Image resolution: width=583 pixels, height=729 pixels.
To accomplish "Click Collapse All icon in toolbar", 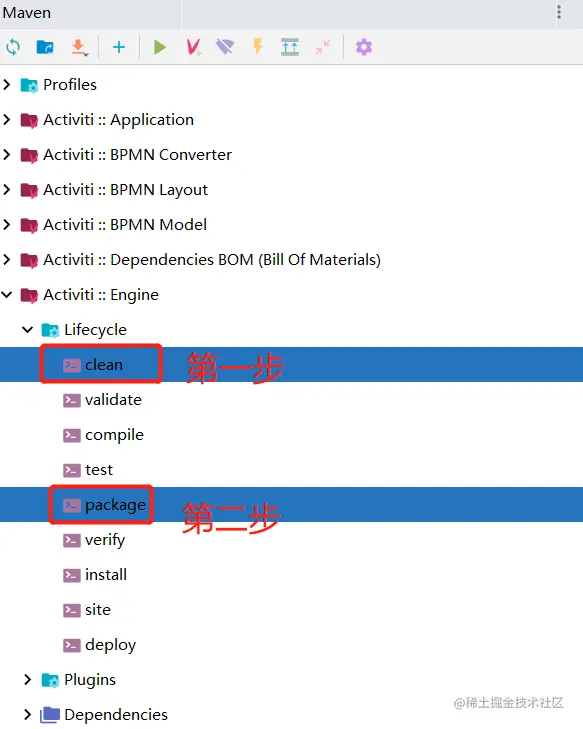I will point(323,47).
